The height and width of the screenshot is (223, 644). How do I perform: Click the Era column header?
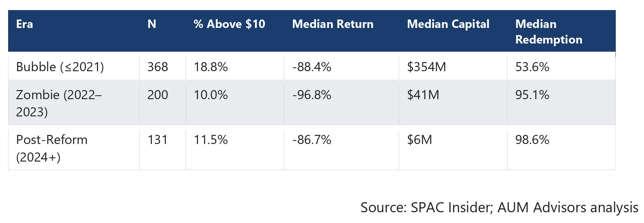tap(25, 24)
